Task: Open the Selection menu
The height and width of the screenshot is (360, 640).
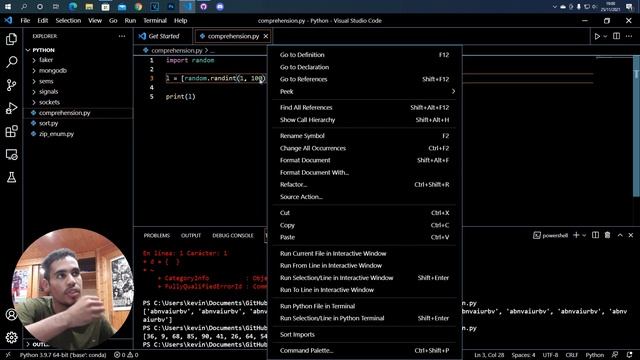Action: (68, 20)
